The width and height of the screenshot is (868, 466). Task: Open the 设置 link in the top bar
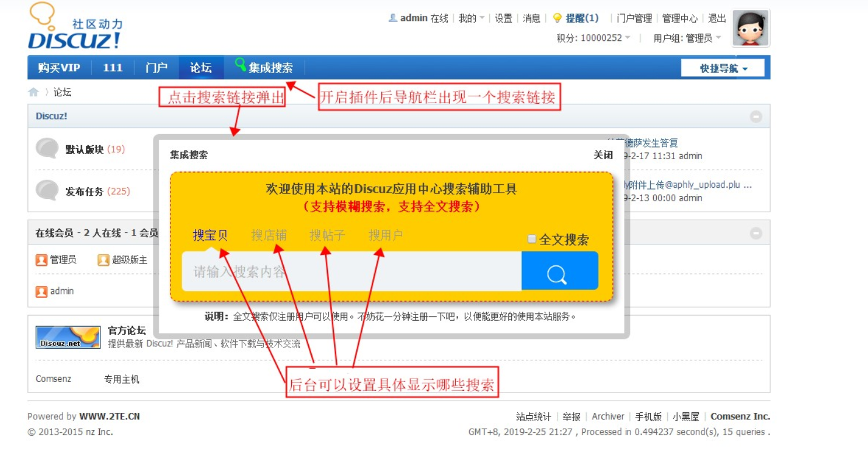point(503,18)
